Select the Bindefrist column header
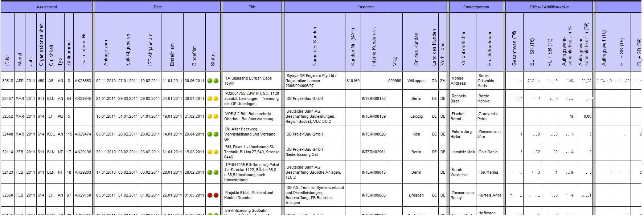 [194, 42]
